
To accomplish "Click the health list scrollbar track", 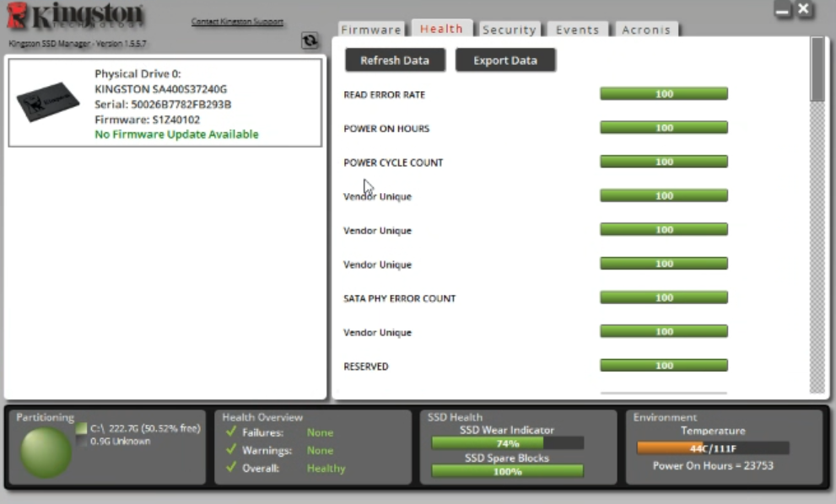I will (817, 248).
